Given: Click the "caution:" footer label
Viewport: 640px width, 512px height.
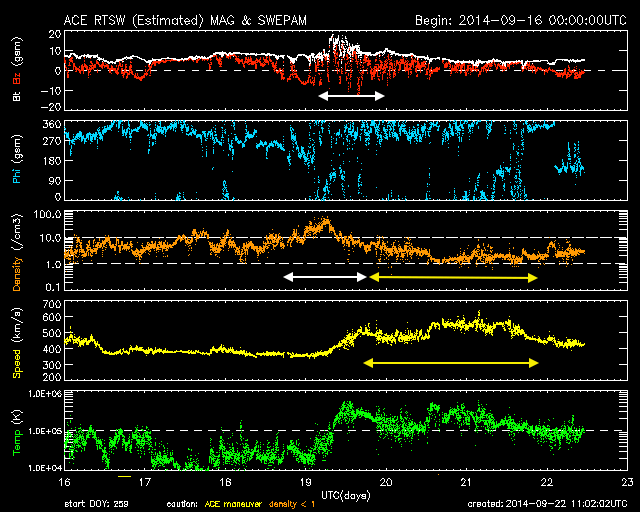Looking at the screenshot, I should (x=182, y=504).
